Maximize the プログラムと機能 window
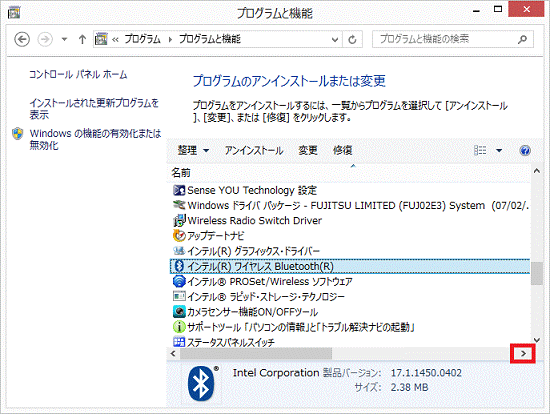The height and width of the screenshot is (414, 550). (498, 9)
